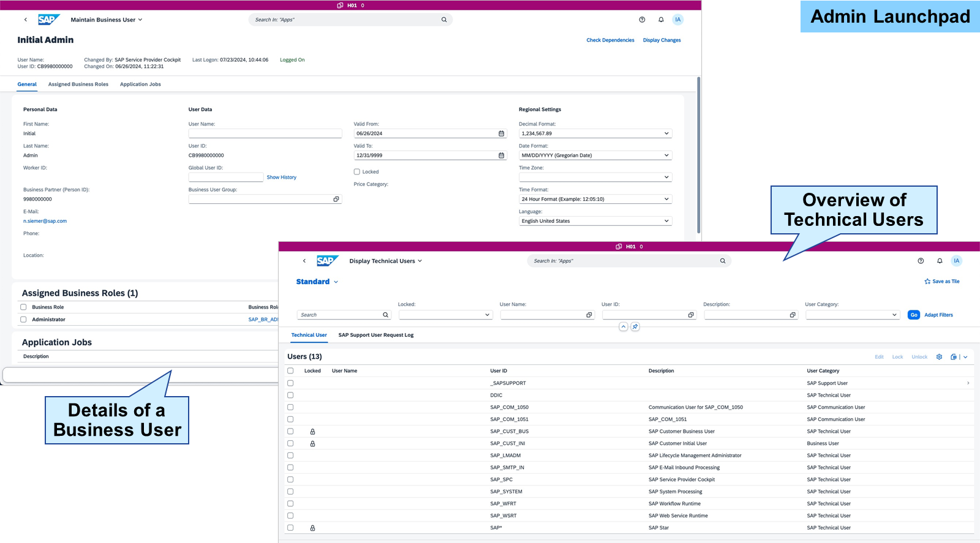Open _SAPSUPPORT row details chevron
This screenshot has height=543, width=980.
point(968,383)
